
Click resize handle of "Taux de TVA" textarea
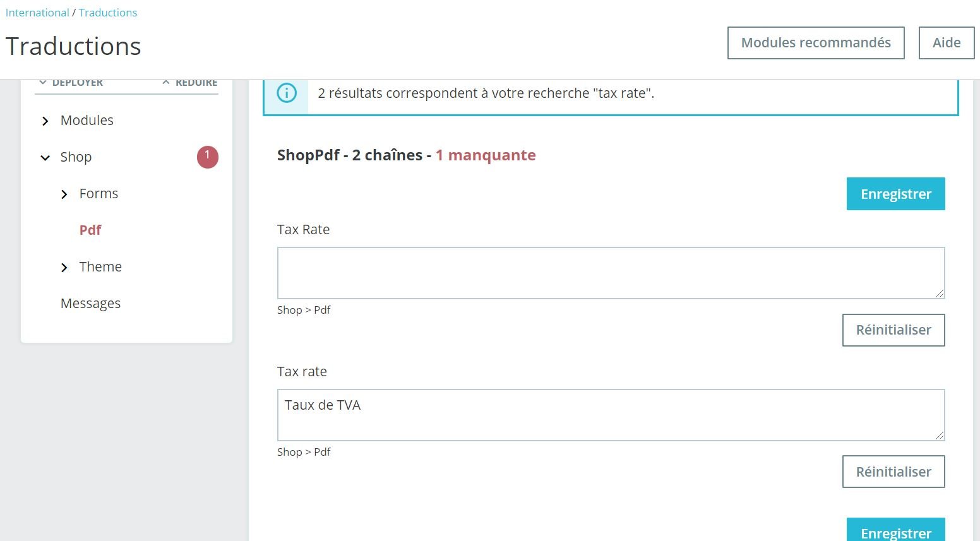pos(940,436)
